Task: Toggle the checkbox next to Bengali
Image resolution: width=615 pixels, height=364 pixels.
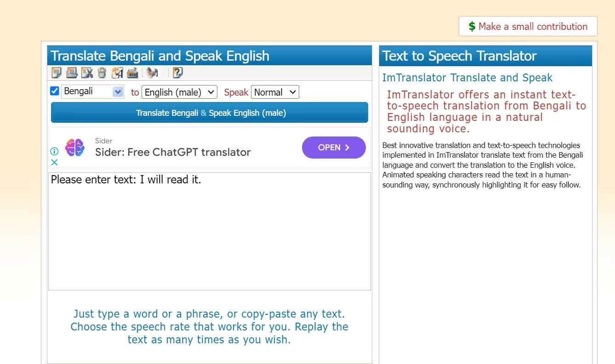Action: click(x=54, y=91)
